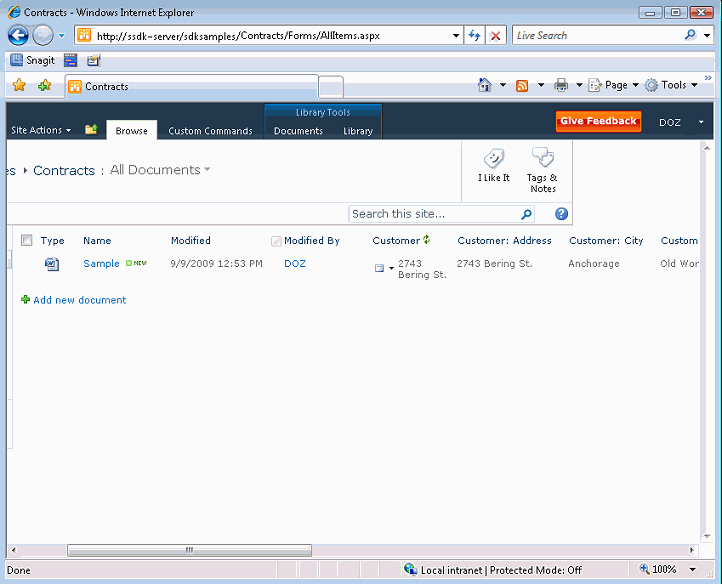Click the Give Feedback button
Image resolution: width=722 pixels, height=584 pixels.
[598, 121]
